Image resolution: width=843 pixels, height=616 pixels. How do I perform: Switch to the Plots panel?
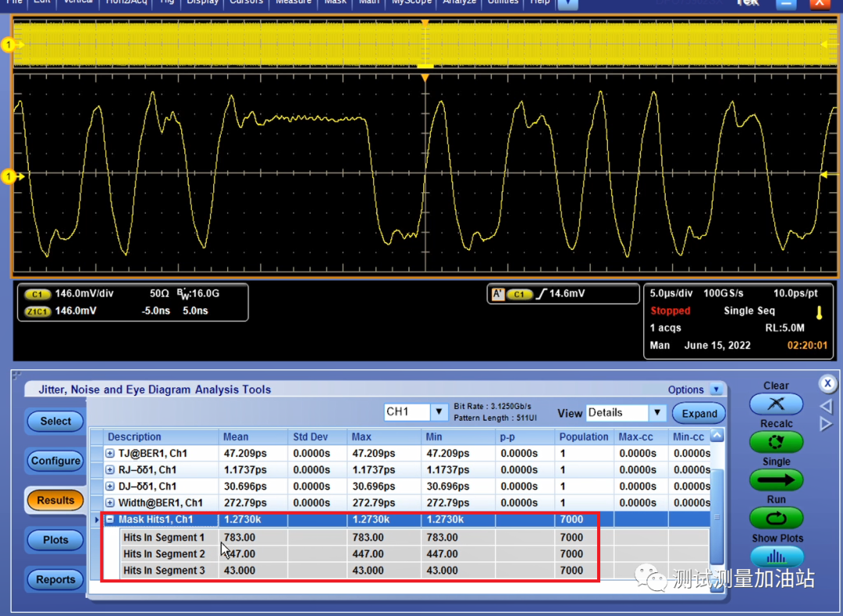pos(55,539)
